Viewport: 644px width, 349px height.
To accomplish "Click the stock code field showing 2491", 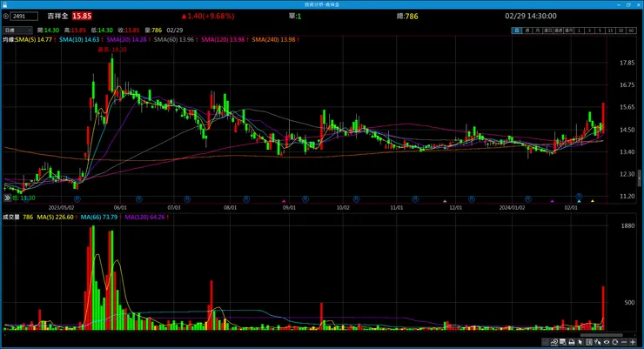I will click(24, 17).
